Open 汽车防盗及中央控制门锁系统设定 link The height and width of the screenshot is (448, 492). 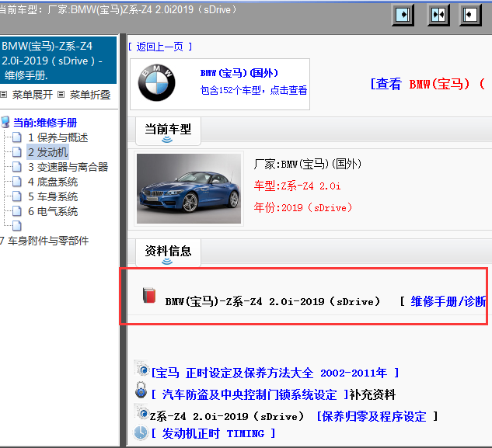249,394
